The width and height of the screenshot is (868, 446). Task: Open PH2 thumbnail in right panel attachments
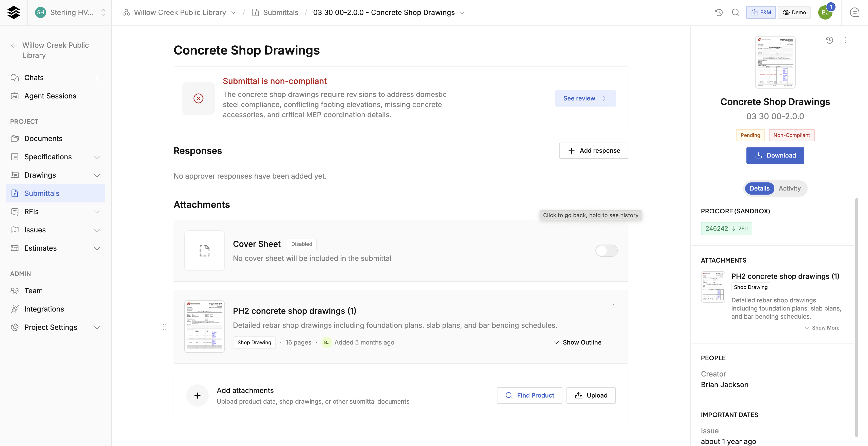tap(713, 287)
